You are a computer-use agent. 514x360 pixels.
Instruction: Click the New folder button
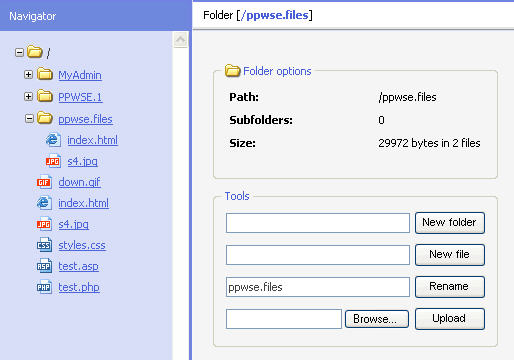coord(450,223)
